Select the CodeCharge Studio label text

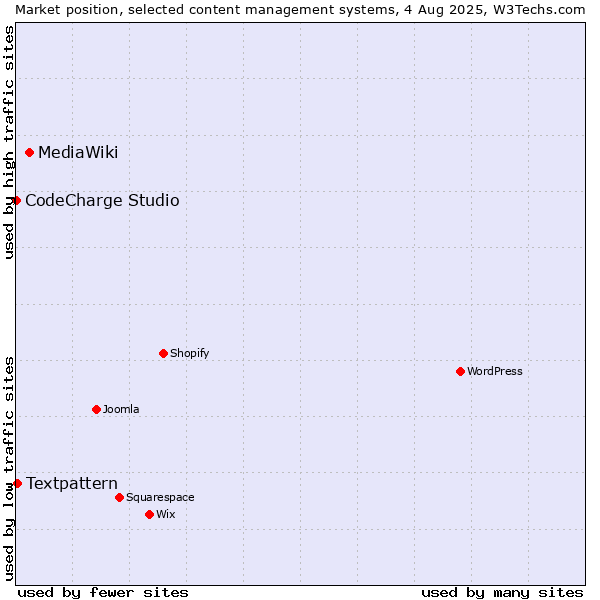coord(102,201)
